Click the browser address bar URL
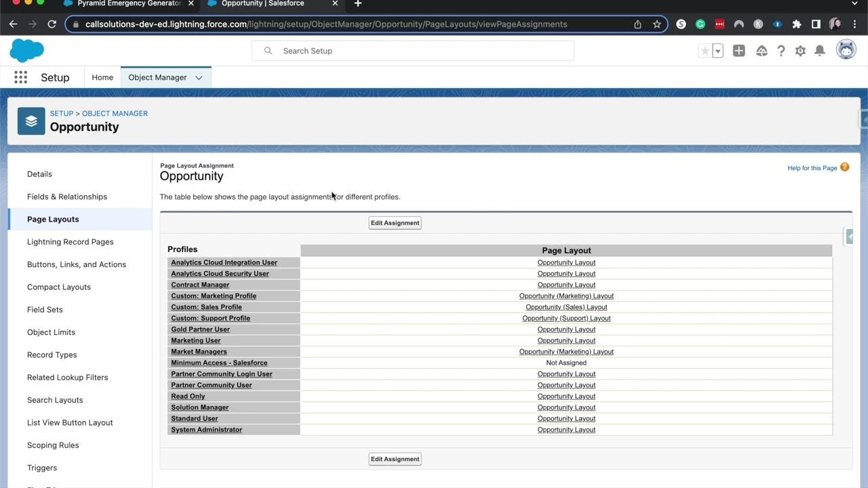This screenshot has width=868, height=488. pos(326,24)
